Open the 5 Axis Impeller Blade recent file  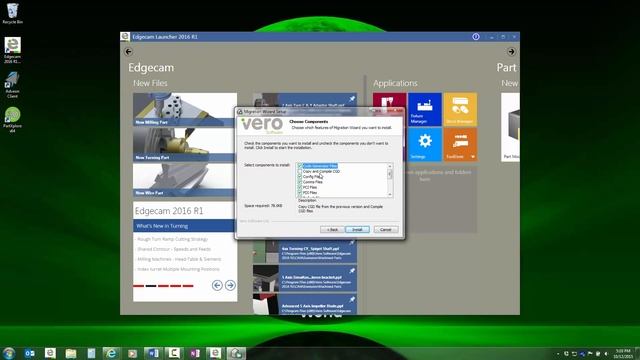point(304,304)
